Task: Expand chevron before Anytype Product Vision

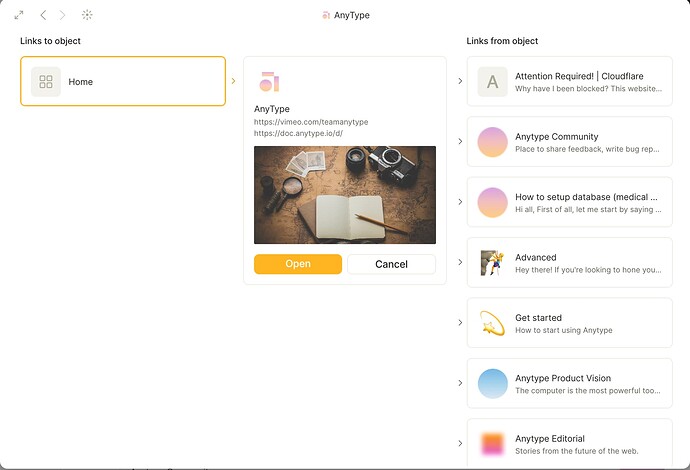Action: pyautogui.click(x=460, y=383)
